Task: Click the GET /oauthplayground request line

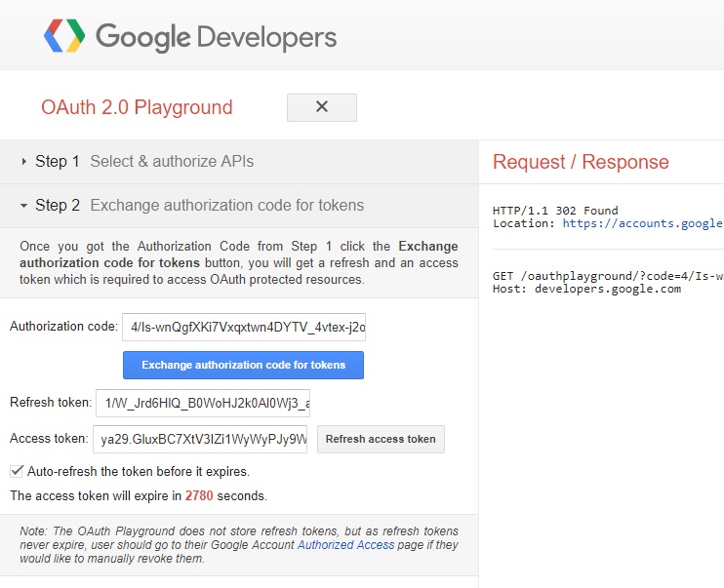Action: [607, 276]
